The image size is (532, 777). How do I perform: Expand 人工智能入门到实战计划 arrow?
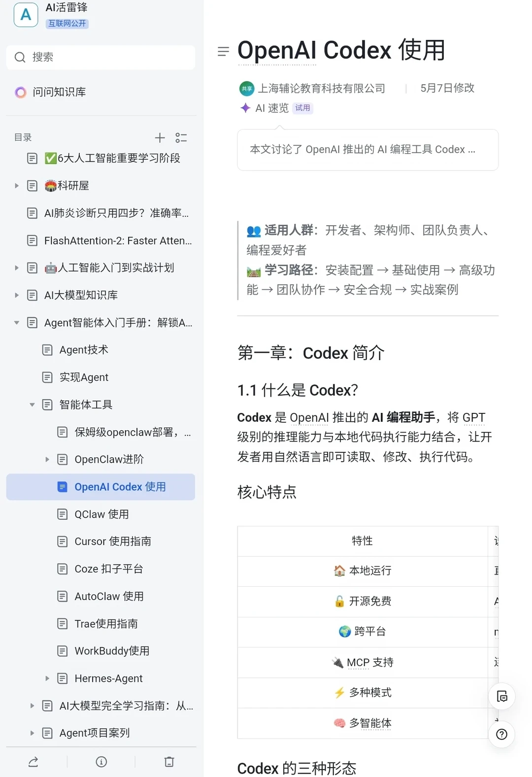click(17, 268)
